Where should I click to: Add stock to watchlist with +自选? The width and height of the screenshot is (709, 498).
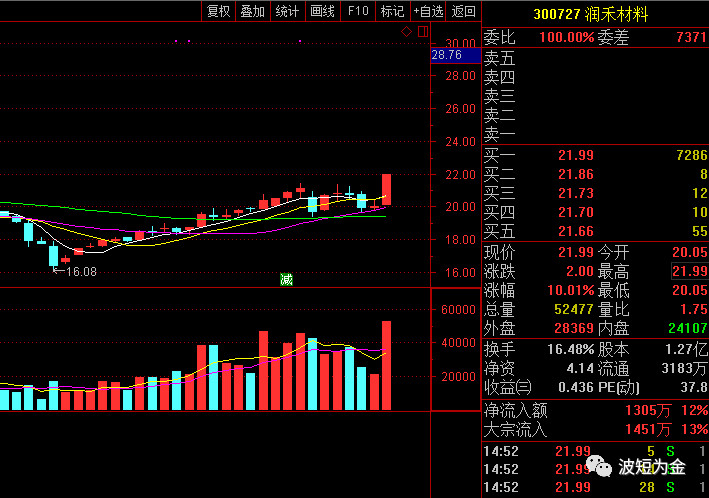tap(427, 11)
